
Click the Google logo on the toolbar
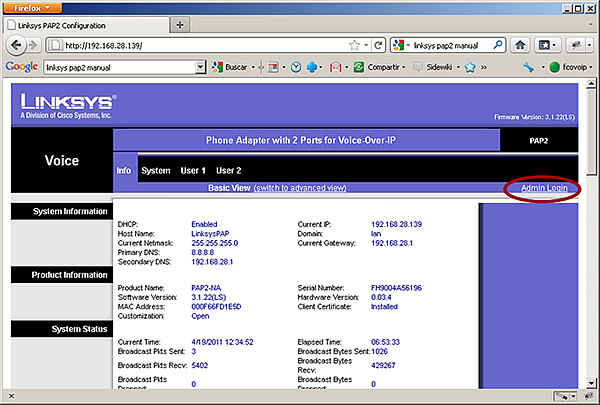point(21,67)
